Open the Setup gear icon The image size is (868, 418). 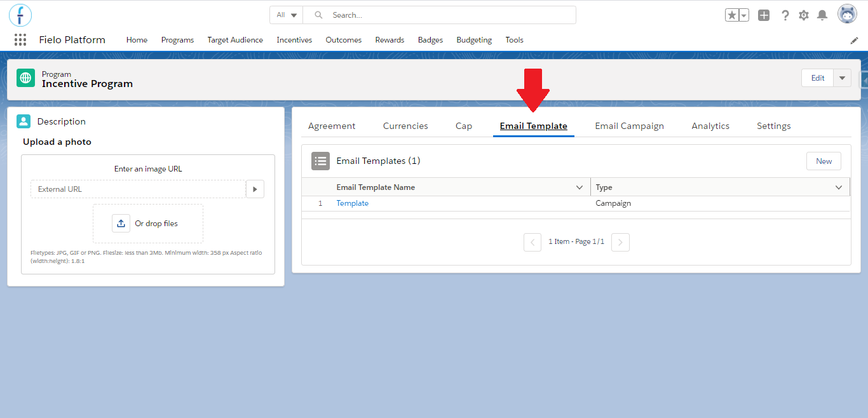pos(804,15)
